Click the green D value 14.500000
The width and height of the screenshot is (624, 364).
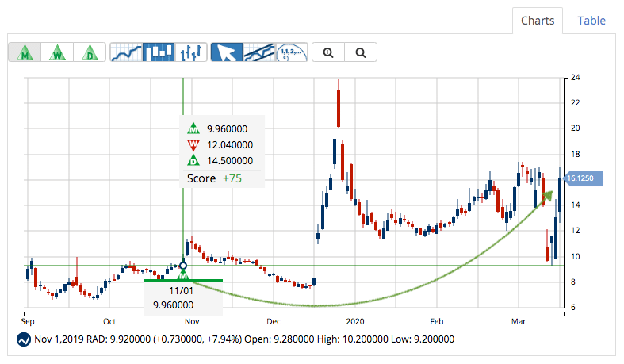click(230, 161)
